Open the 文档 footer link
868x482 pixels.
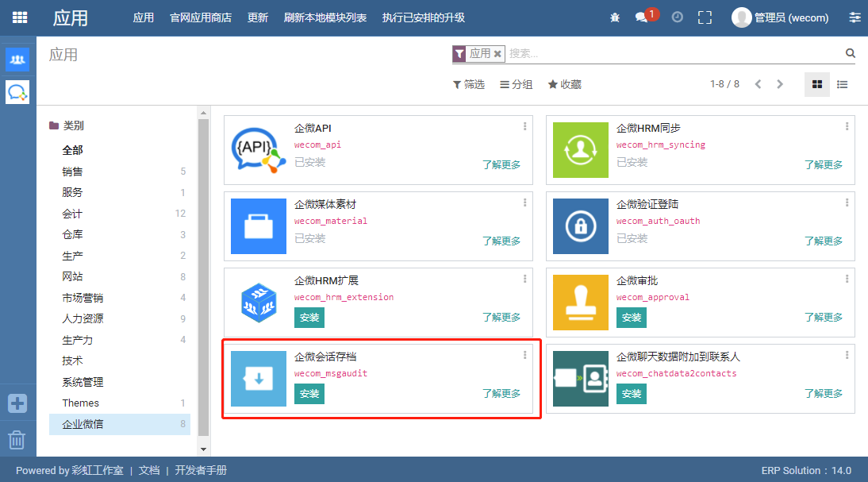tap(149, 470)
